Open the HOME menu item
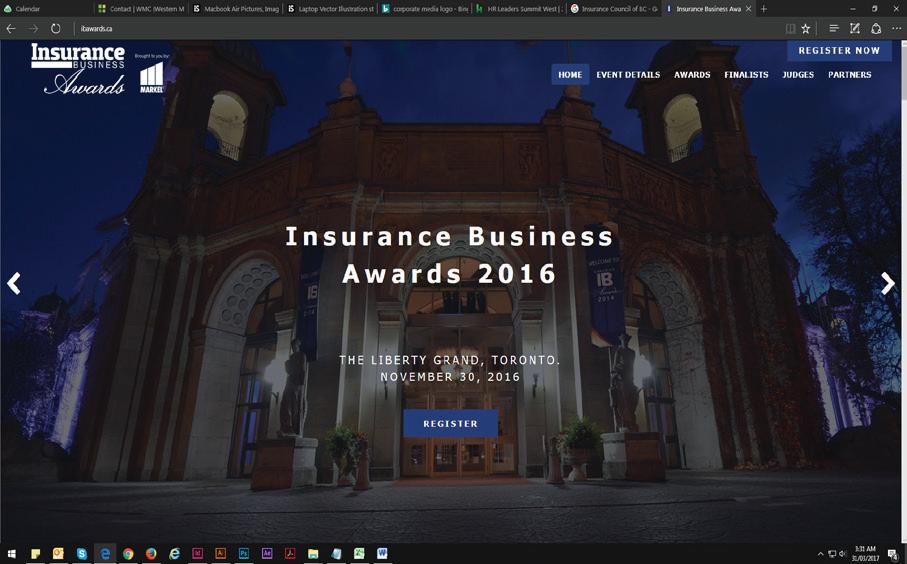907x564 pixels. (570, 75)
